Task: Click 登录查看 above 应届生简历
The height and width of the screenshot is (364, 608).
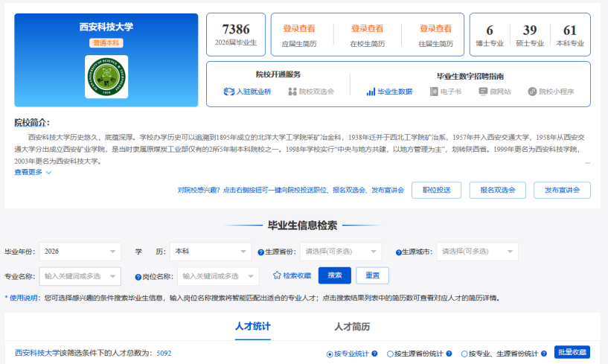Action: tap(299, 28)
